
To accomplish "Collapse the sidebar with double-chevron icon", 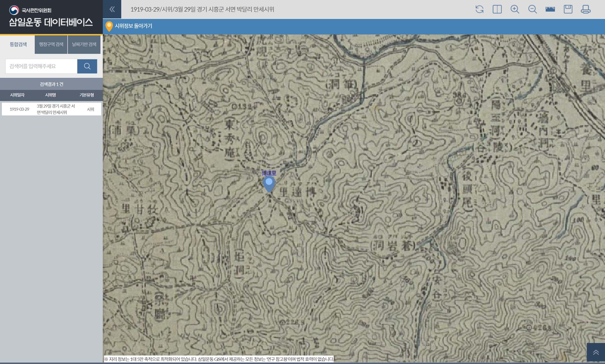I will pyautogui.click(x=112, y=9).
